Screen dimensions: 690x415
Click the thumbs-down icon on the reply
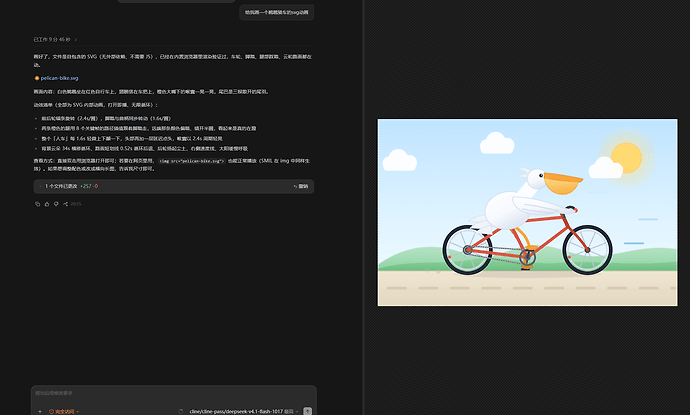pos(56,204)
